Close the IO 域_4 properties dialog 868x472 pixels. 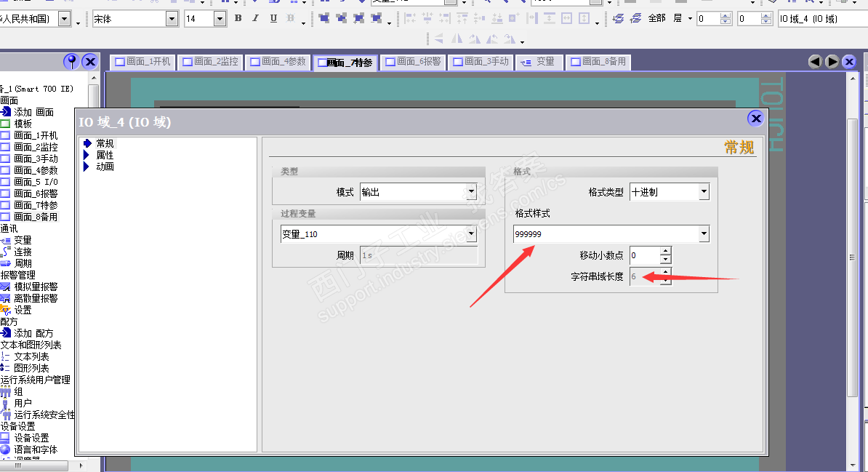pyautogui.click(x=755, y=118)
